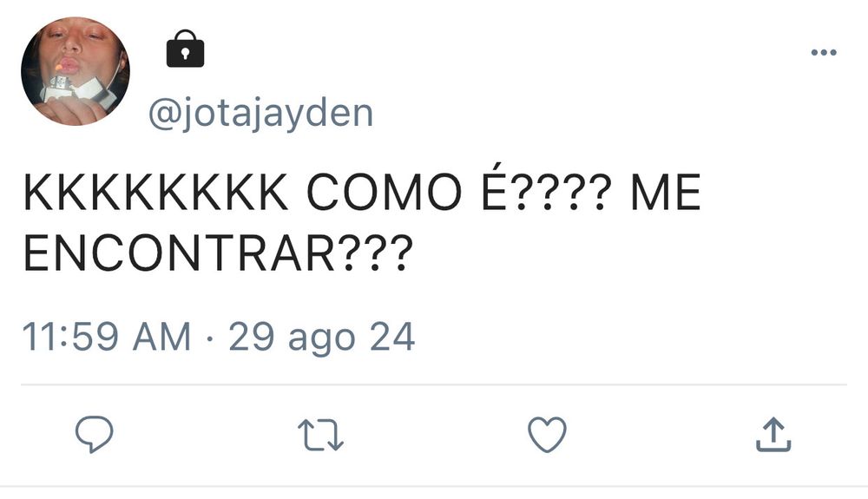868x499 pixels.
Task: Open the share sheet for this tweet
Action: pos(773,434)
